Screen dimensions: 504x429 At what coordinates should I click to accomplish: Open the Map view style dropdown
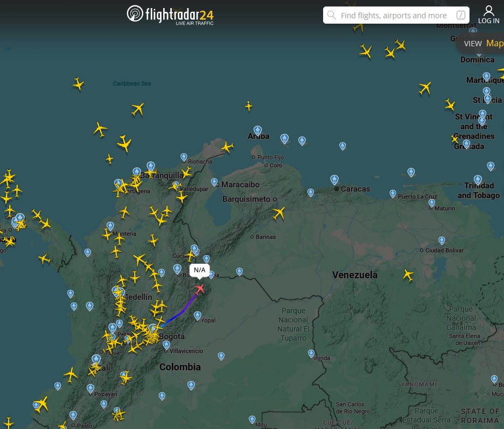point(494,43)
